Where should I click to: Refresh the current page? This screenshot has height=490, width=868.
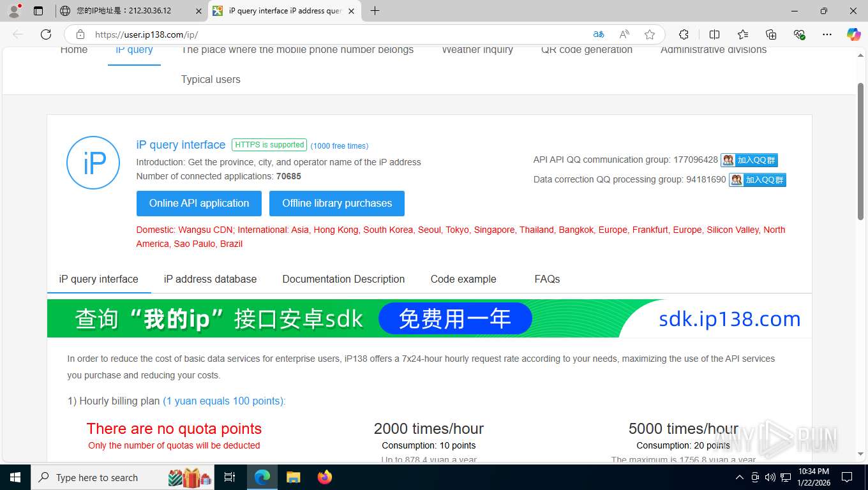(x=45, y=34)
